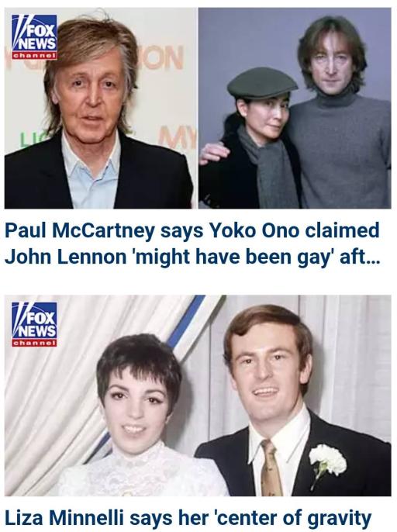Screen dimensions: 397x532
Task: Tap red 'channel' strip in top Fox logo
Action: 34,56
